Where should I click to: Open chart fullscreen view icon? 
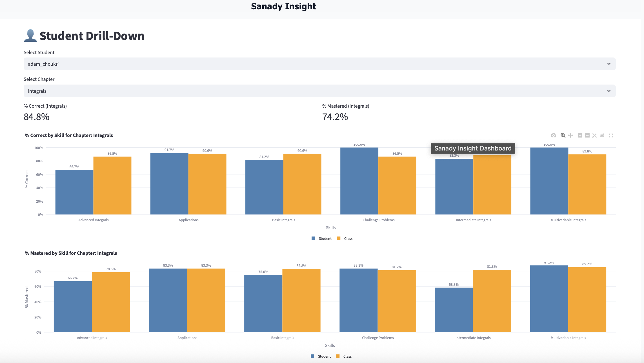click(x=611, y=136)
